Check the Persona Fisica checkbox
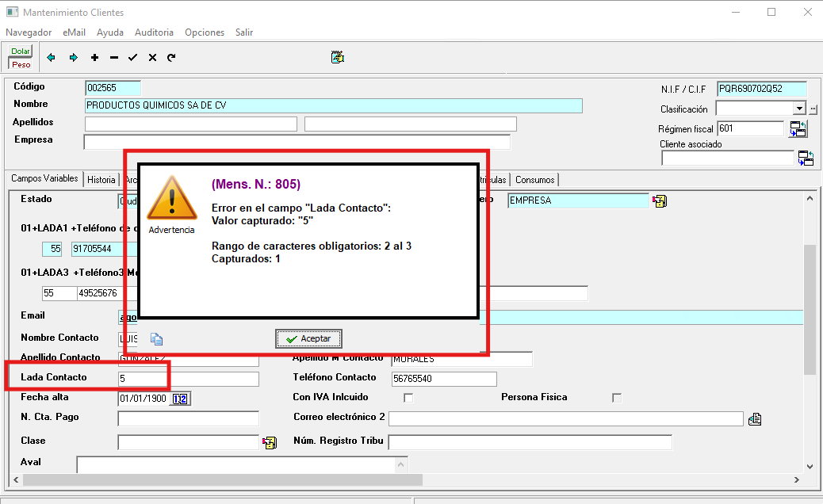Image resolution: width=823 pixels, height=504 pixels. pos(617,398)
